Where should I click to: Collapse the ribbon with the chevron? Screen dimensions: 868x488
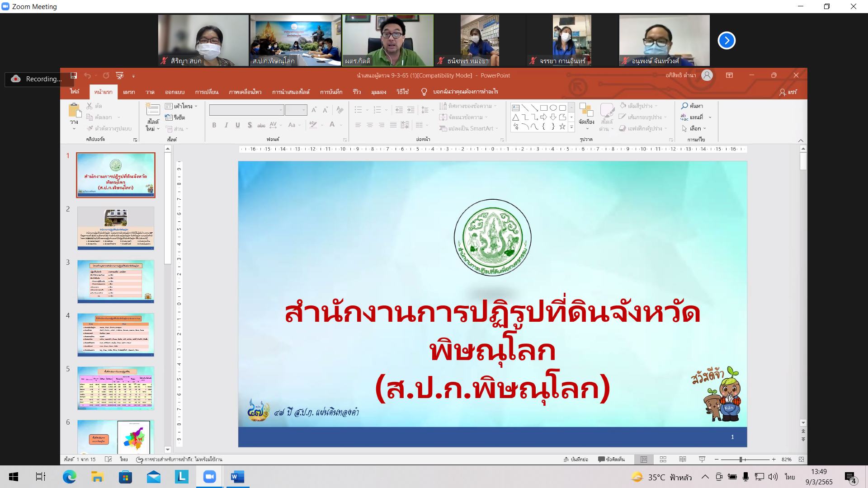tap(801, 141)
